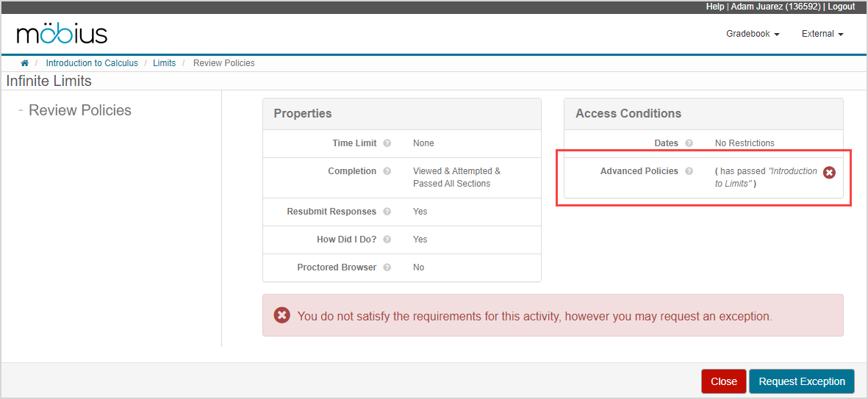The width and height of the screenshot is (868, 399).
Task: Expand the External dropdown menu
Action: (822, 34)
